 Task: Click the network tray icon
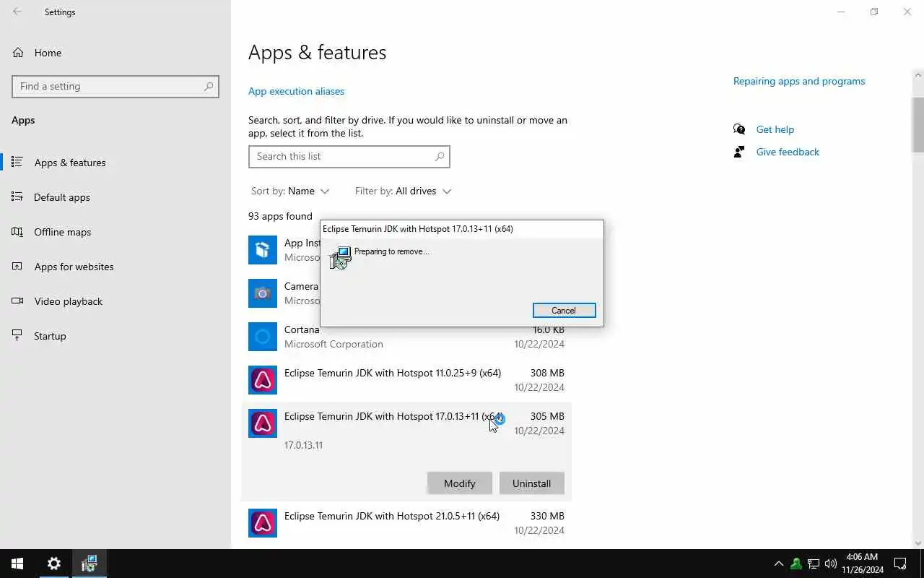814,564
